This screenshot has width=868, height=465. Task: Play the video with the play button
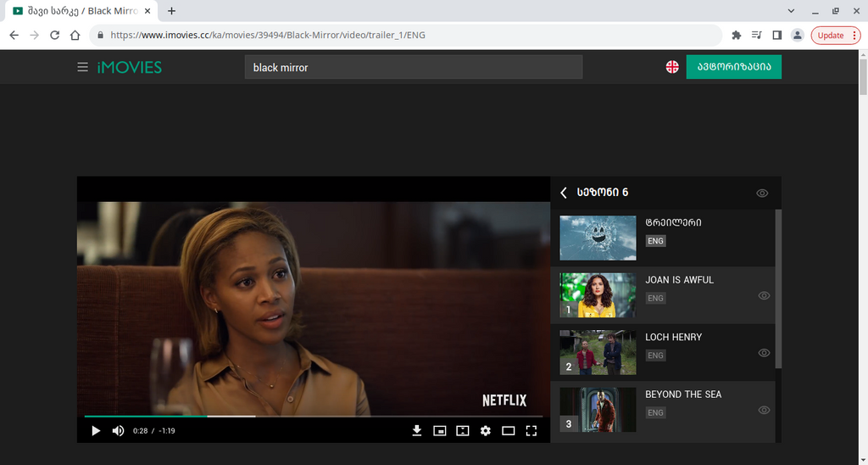tap(96, 431)
